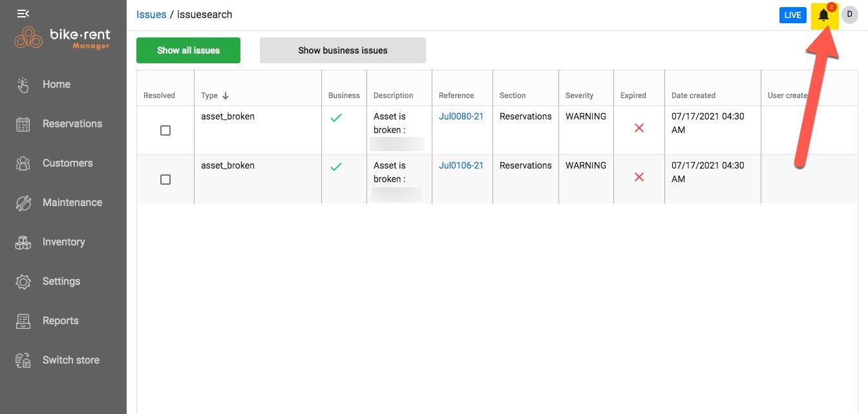Open application Settings
The image size is (868, 414).
click(x=61, y=281)
